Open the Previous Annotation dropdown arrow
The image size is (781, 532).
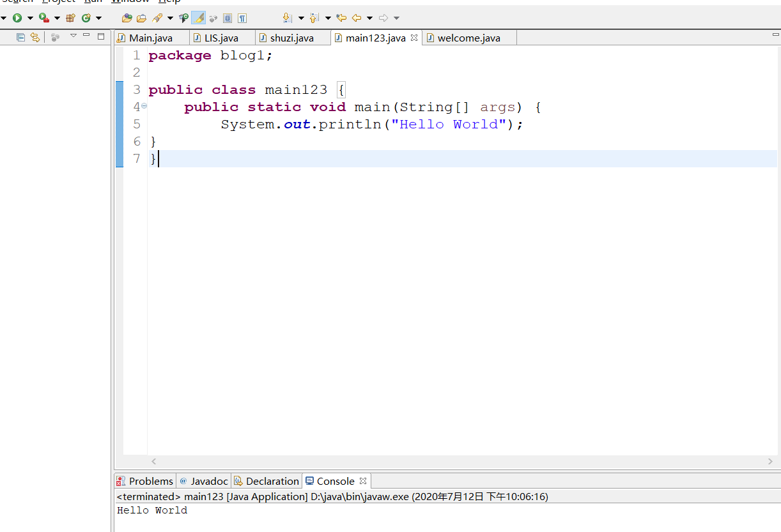[x=328, y=18]
